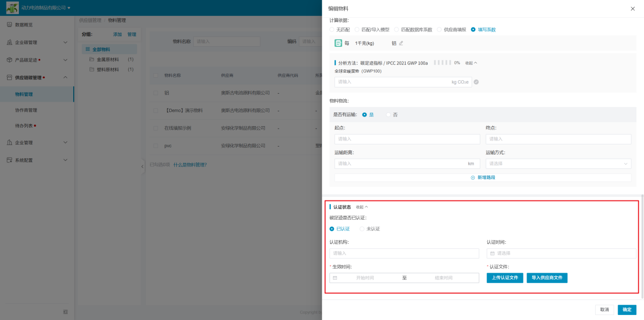Screen dimensions: 644x320
Task: Collapse the 分析方法 section via 收起
Action: point(471,63)
